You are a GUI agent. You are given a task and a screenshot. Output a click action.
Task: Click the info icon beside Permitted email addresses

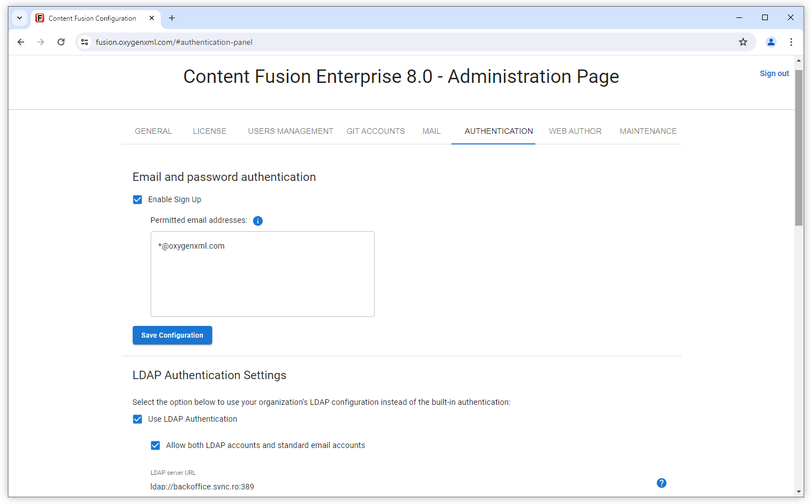(x=258, y=221)
